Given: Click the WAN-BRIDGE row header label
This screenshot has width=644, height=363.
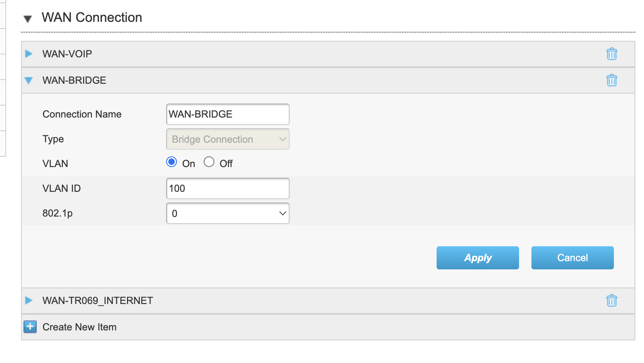Looking at the screenshot, I should 74,80.
